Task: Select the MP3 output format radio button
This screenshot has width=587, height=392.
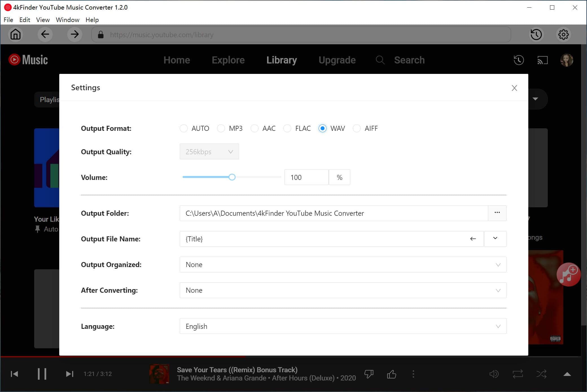Action: 221,128
